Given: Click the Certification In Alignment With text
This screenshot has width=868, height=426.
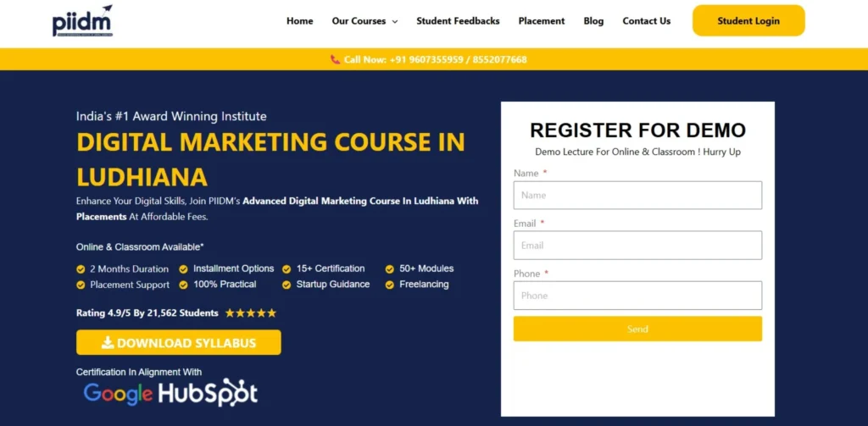Looking at the screenshot, I should [x=139, y=372].
